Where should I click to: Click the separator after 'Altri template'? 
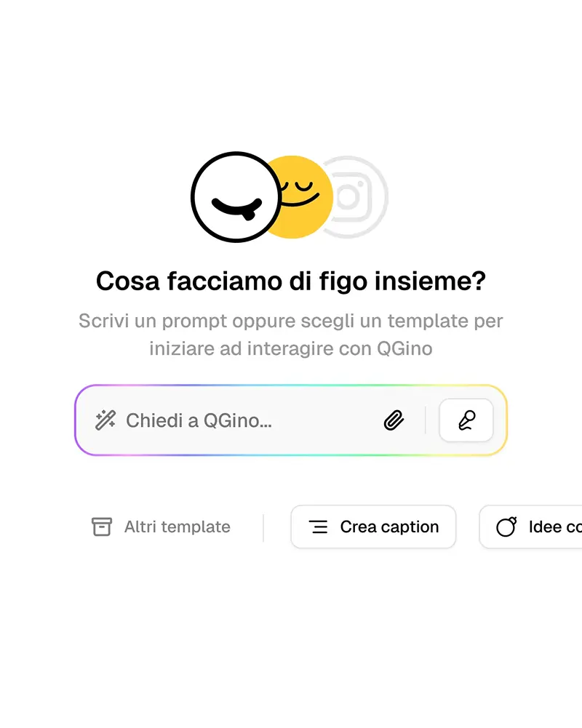tap(263, 527)
